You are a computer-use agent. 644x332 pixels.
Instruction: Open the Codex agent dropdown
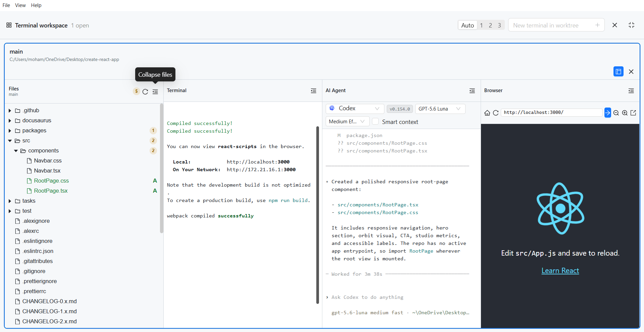[x=355, y=109]
